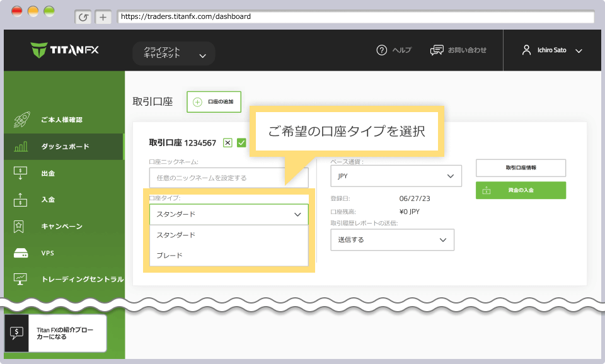Screen dimensions: 605x364
Task: Click the お問い合わせ chat icon
Action: click(437, 50)
